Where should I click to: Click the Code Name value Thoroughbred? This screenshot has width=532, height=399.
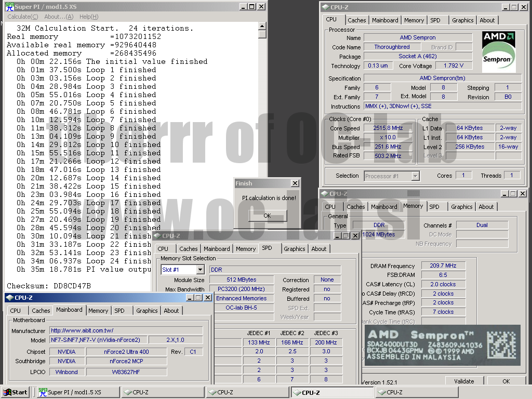pyautogui.click(x=392, y=47)
